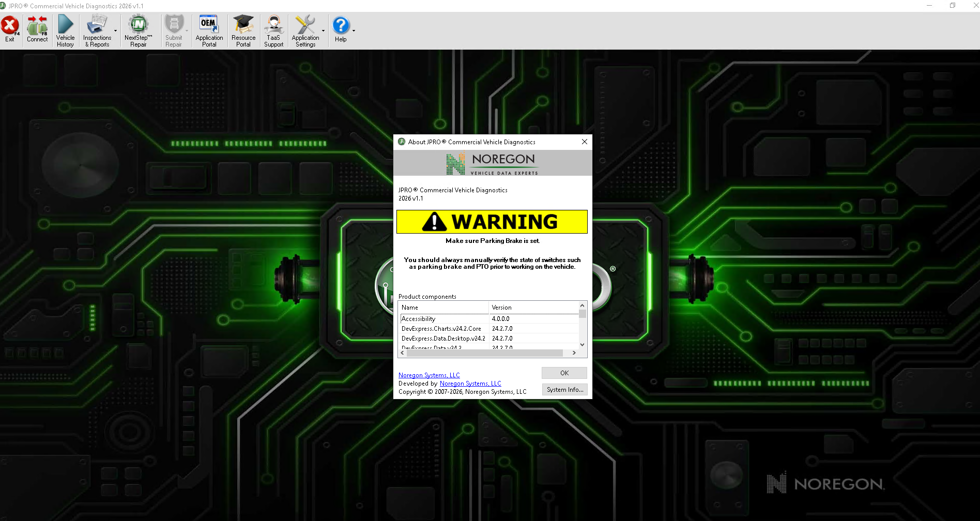Launch NextStep Repair
The image size is (980, 521).
pyautogui.click(x=138, y=31)
